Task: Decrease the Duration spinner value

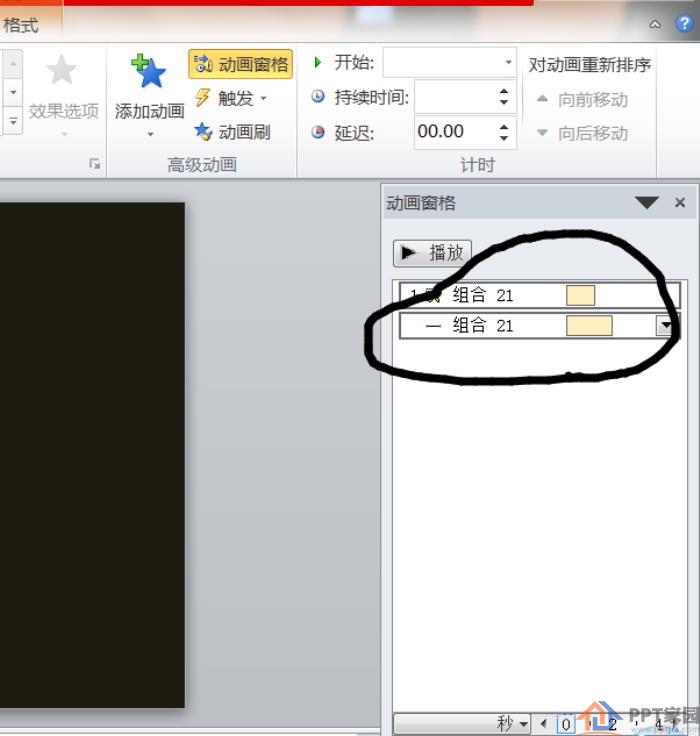Action: (x=504, y=103)
